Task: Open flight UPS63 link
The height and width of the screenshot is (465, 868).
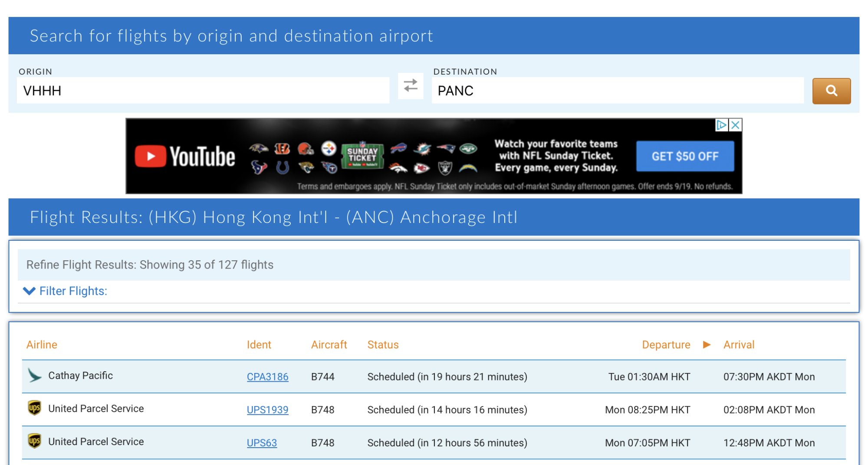Action: [x=262, y=443]
